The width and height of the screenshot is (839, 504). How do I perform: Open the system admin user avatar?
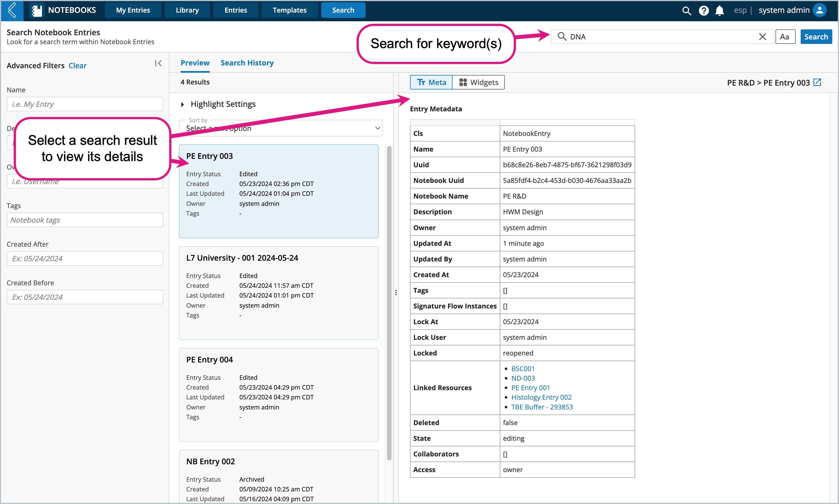819,10
